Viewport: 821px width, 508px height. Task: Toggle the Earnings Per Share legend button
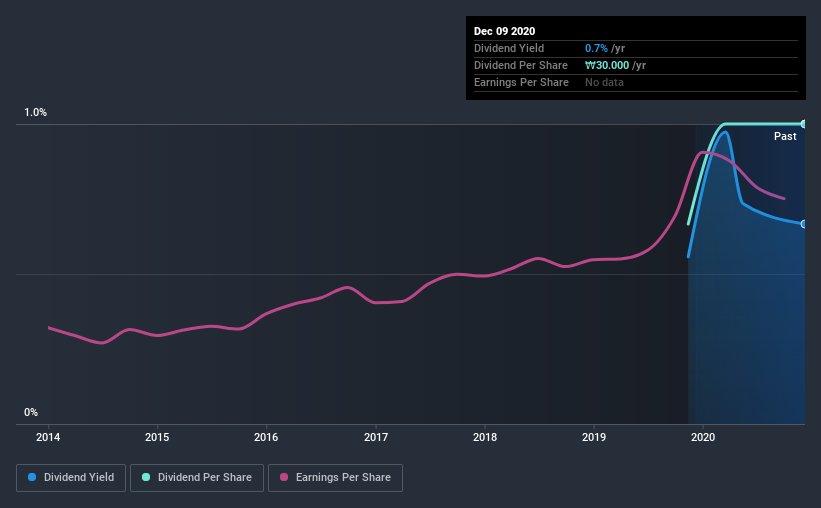coord(335,478)
